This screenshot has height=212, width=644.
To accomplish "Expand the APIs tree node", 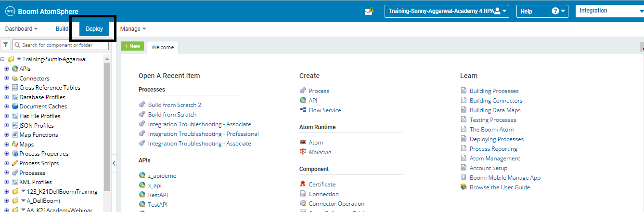I will coord(6,69).
